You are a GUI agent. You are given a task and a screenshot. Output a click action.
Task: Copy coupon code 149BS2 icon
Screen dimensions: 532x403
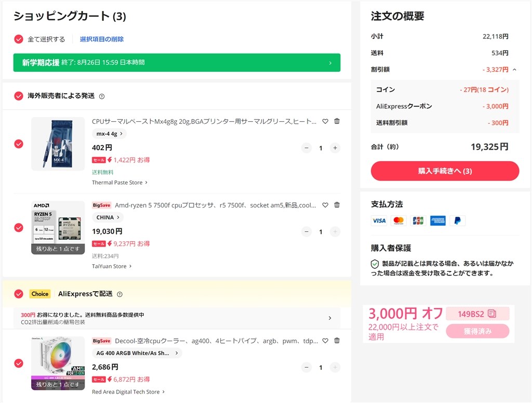point(491,314)
